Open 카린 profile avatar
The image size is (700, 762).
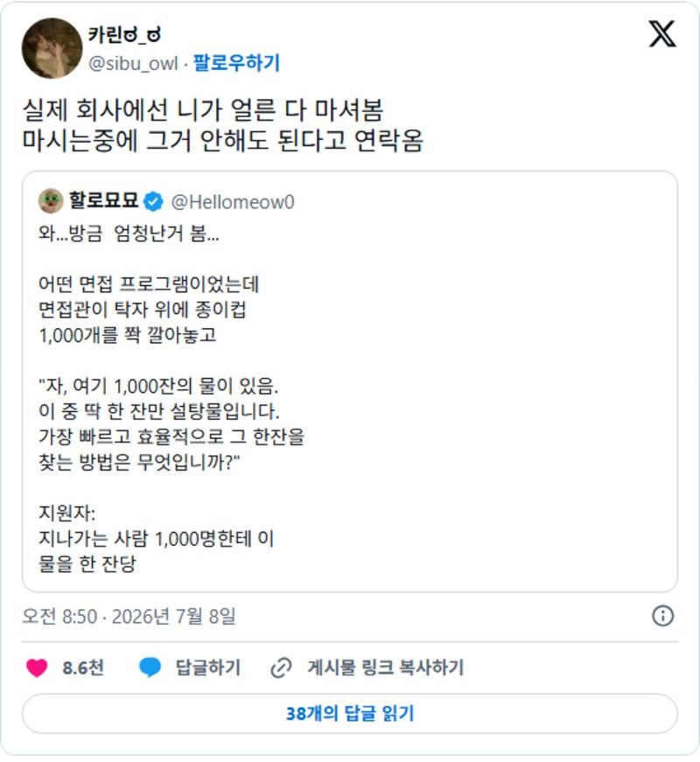[52, 48]
